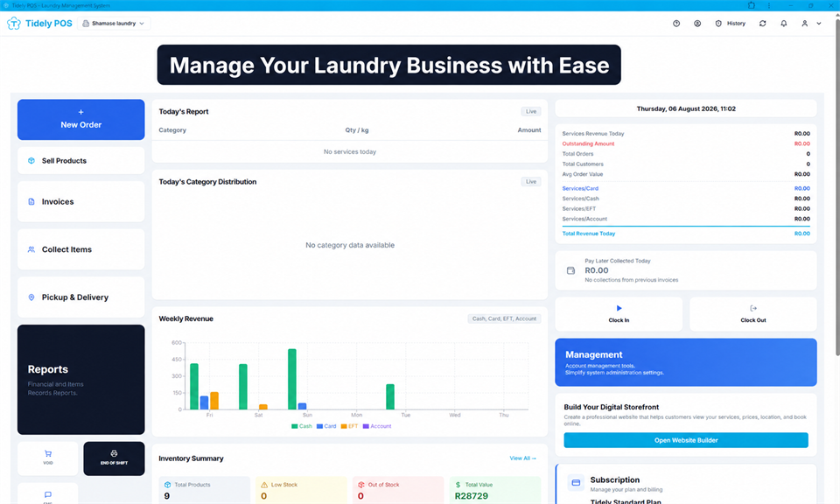840x504 pixels.
Task: Open the Shamase laundry store dropdown
Action: click(114, 24)
